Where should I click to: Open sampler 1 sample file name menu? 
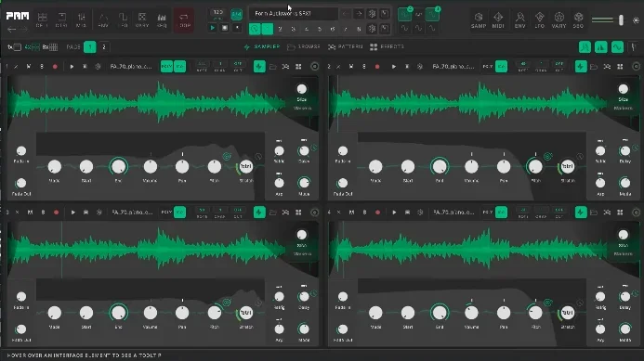[x=131, y=67]
